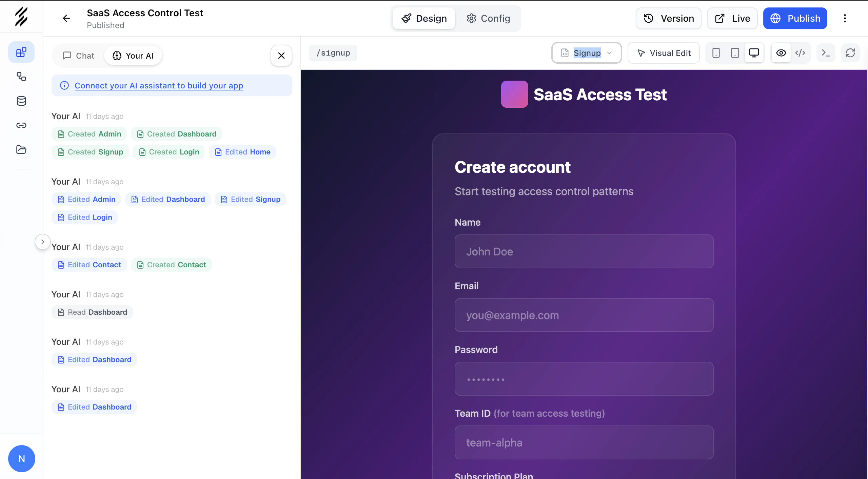The image size is (868, 479).
Task: Switch to the Config tab
Action: (488, 18)
